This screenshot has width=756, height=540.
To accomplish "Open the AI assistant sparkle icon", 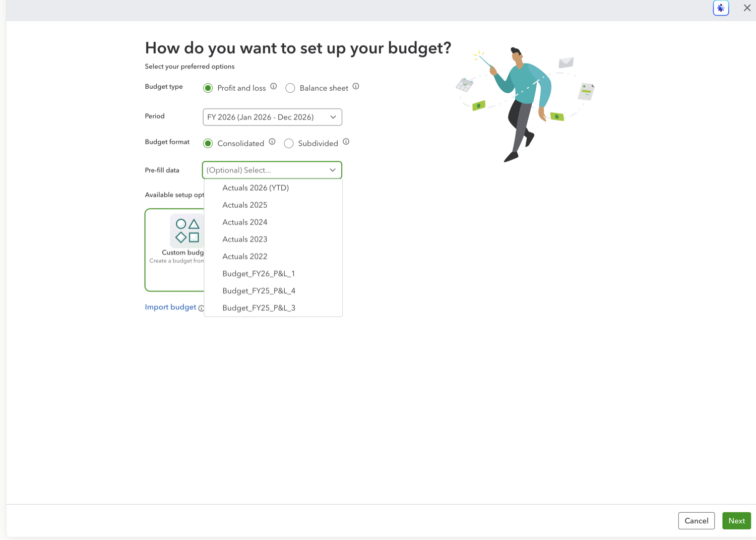I will pyautogui.click(x=721, y=8).
